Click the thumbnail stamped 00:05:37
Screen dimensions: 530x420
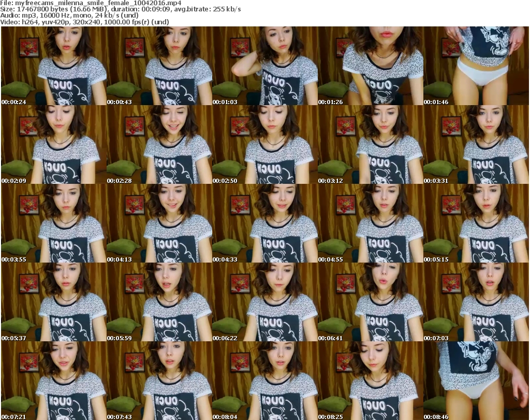(x=54, y=302)
